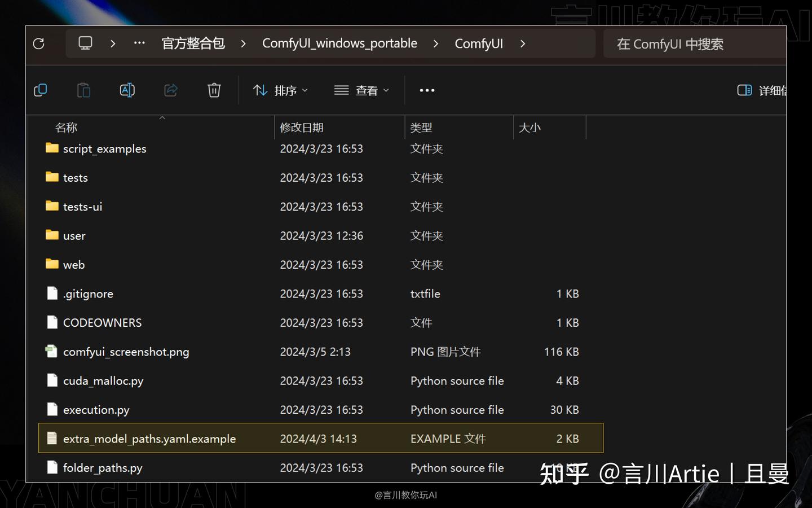
Task: Select comfyui_screenshot.png file name
Action: (x=126, y=352)
